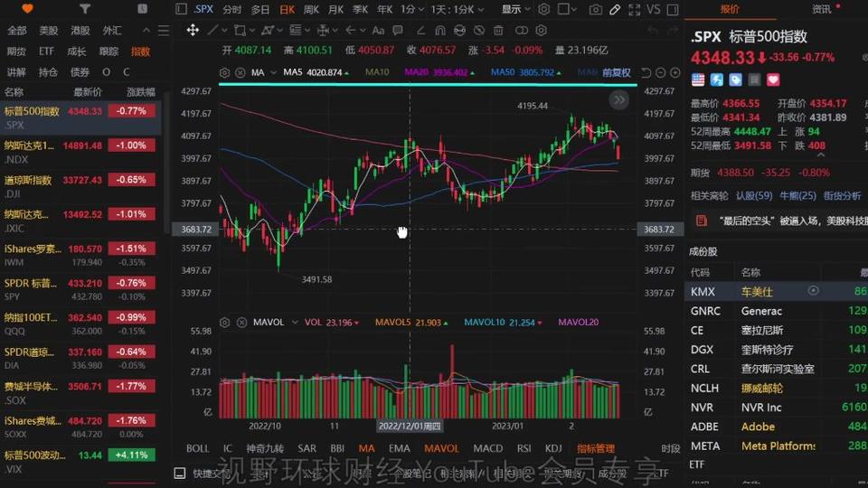The height and width of the screenshot is (488, 868).
Task: Open 认股(59) warrants link
Action: click(754, 195)
